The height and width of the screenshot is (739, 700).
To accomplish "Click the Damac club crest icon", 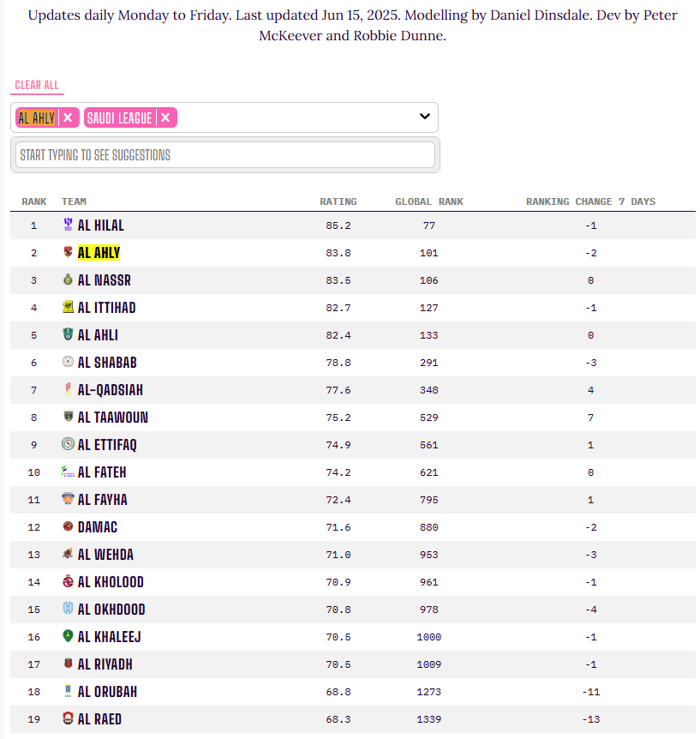I will 68,526.
